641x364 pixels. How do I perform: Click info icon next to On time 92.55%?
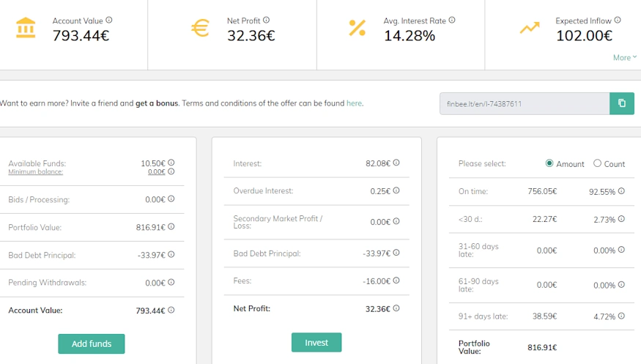(621, 191)
